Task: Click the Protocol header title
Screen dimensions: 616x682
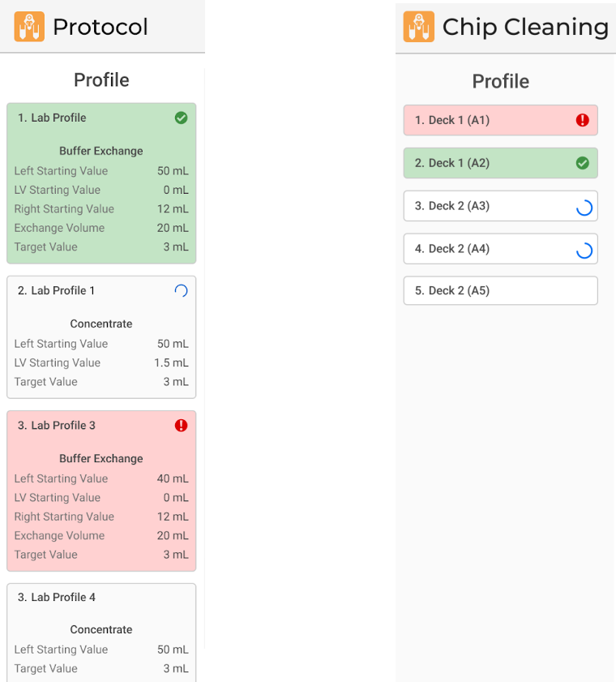Action: pyautogui.click(x=101, y=27)
